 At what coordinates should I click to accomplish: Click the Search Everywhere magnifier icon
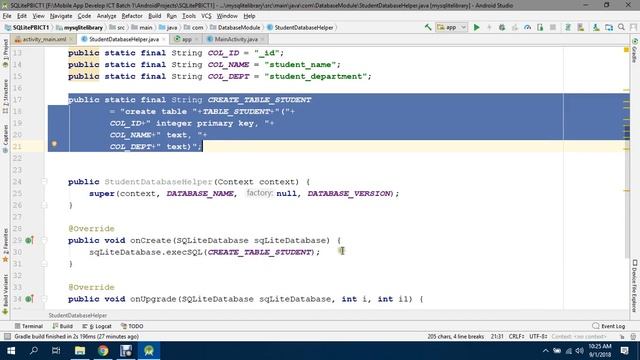621,27
